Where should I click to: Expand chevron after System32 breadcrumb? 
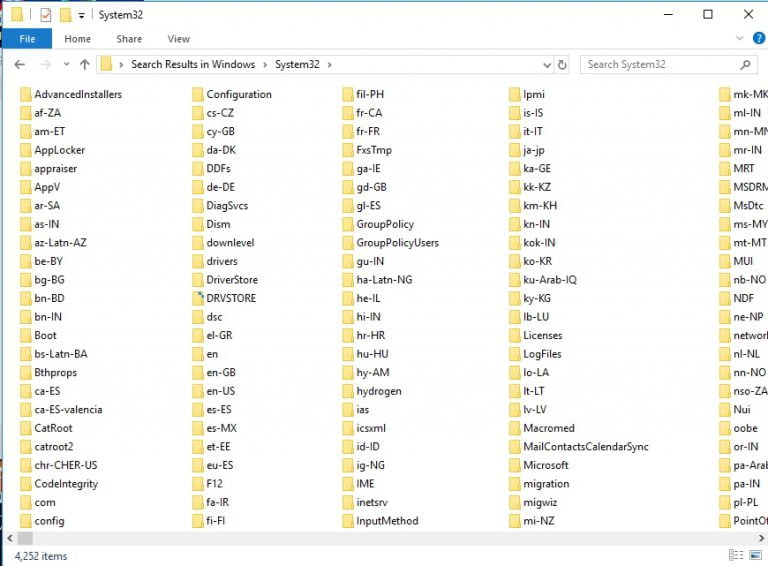coord(330,65)
